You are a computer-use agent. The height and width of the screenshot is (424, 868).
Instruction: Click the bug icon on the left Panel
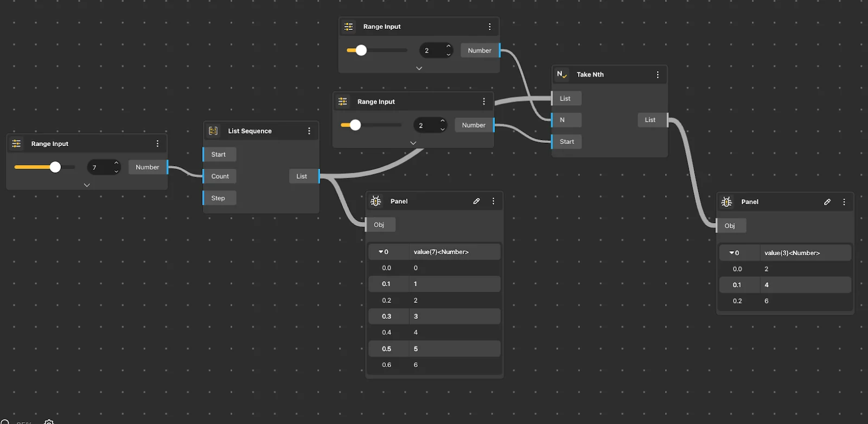(375, 201)
